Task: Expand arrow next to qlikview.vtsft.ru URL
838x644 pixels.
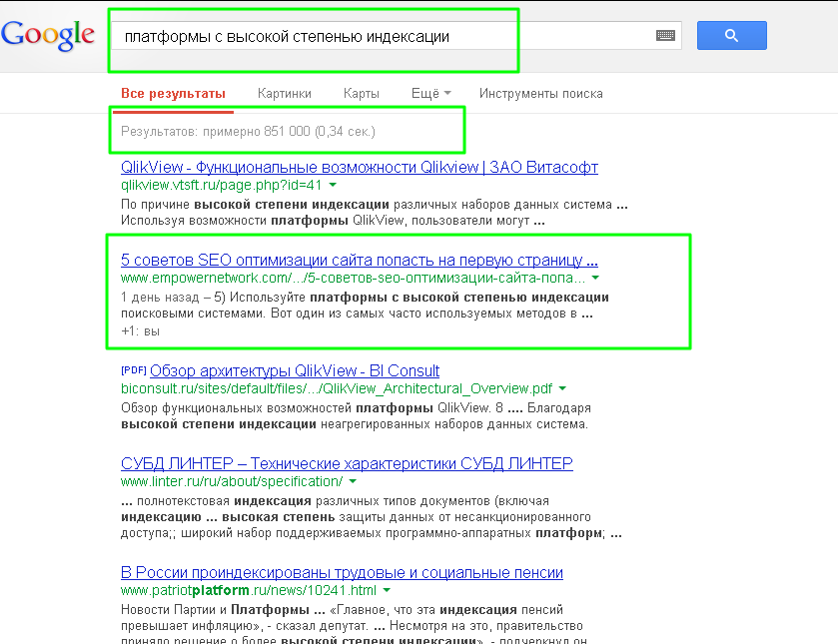Action: (333, 185)
